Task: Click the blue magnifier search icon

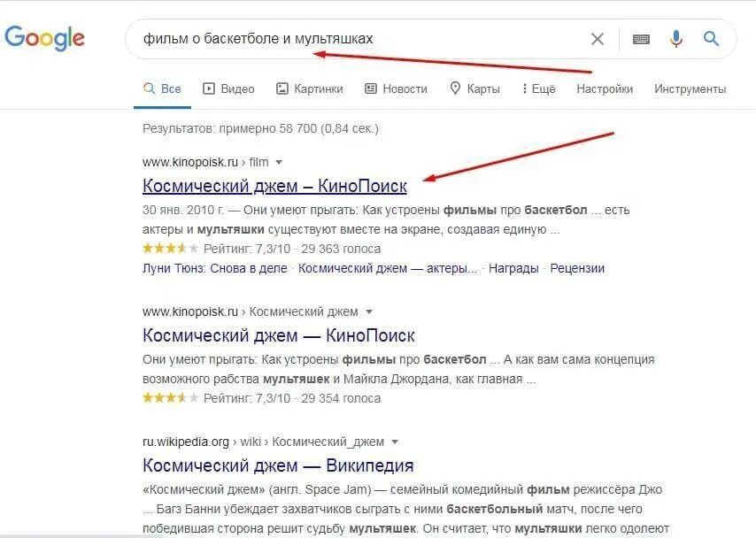Action: 711,39
